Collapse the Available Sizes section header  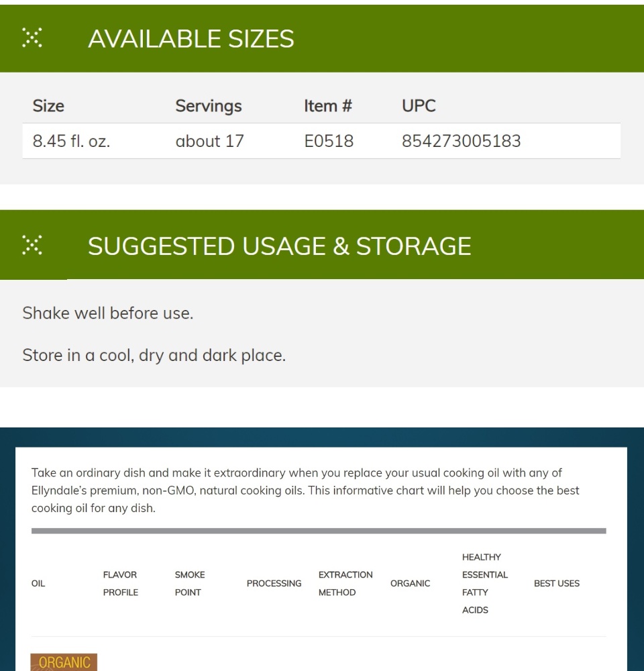point(191,39)
